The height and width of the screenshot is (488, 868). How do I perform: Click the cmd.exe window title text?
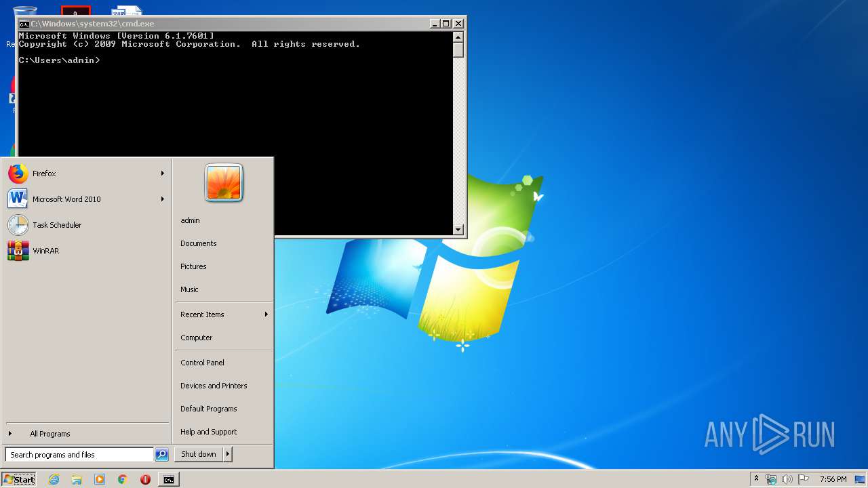pos(92,24)
